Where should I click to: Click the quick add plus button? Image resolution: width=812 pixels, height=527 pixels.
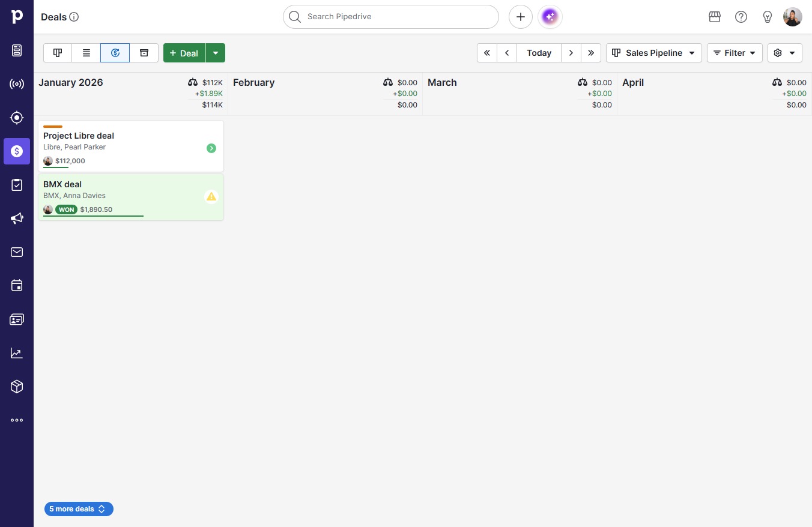click(521, 17)
